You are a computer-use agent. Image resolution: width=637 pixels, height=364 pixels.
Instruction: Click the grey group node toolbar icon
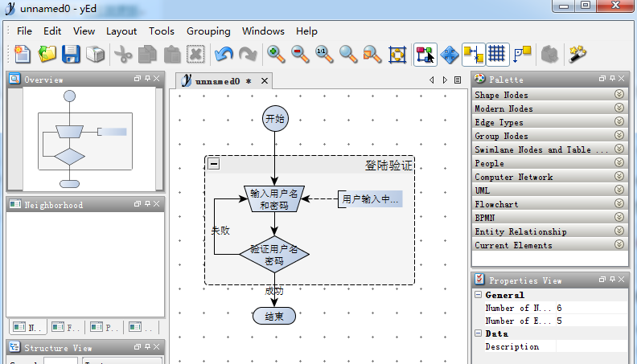tap(549, 55)
